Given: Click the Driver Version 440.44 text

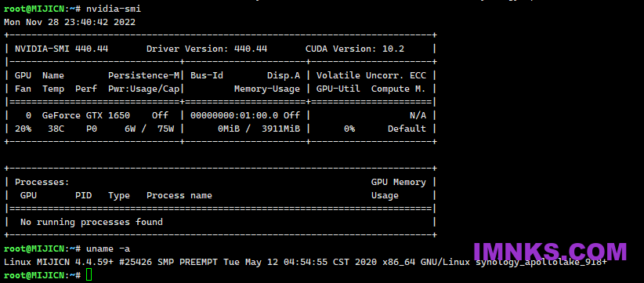Looking at the screenshot, I should click(207, 49).
